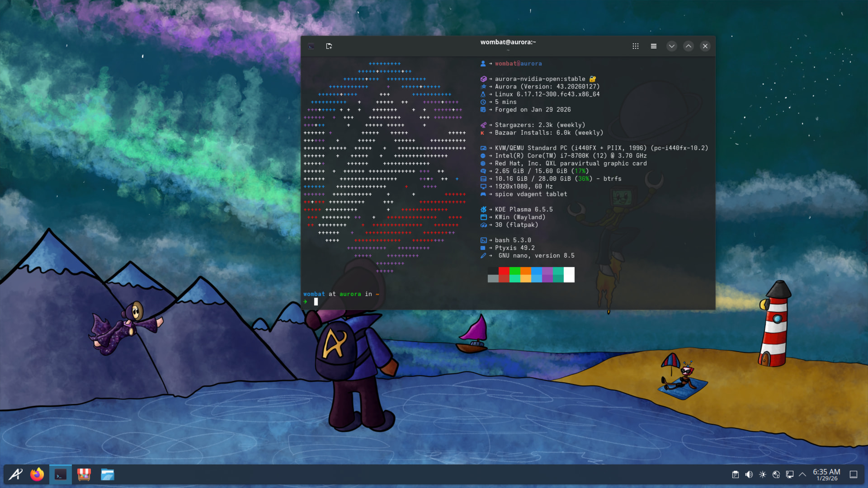Select the terminal task in the taskbar

(61, 474)
